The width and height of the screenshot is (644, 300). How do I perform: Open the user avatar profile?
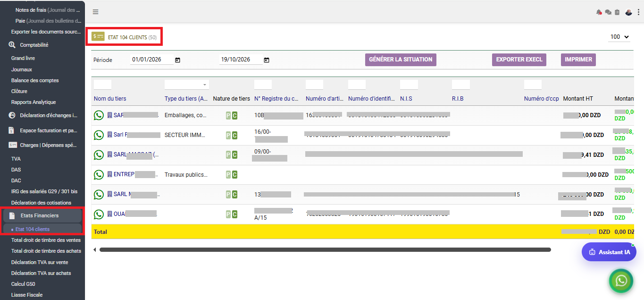[x=628, y=12]
